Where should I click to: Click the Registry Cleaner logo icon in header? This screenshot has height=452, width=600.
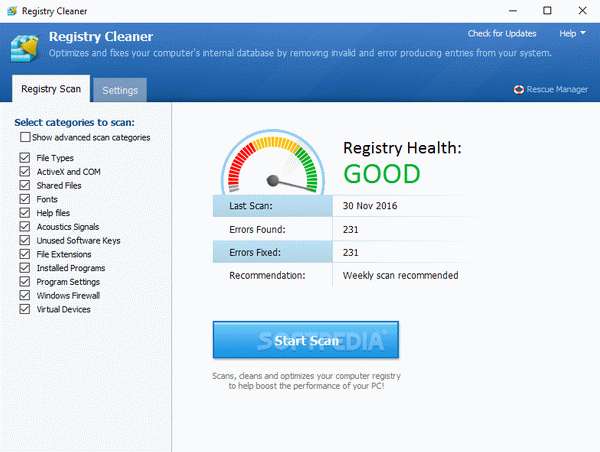[x=25, y=46]
